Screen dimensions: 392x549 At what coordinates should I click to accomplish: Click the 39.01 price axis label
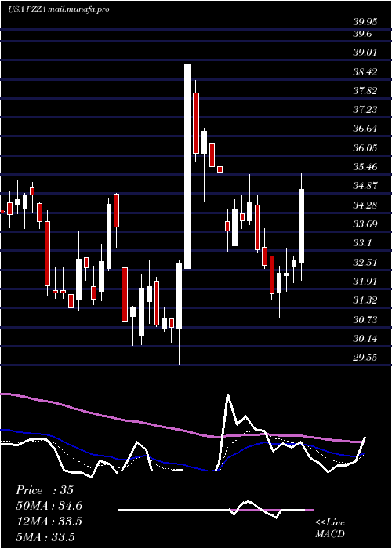(365, 53)
